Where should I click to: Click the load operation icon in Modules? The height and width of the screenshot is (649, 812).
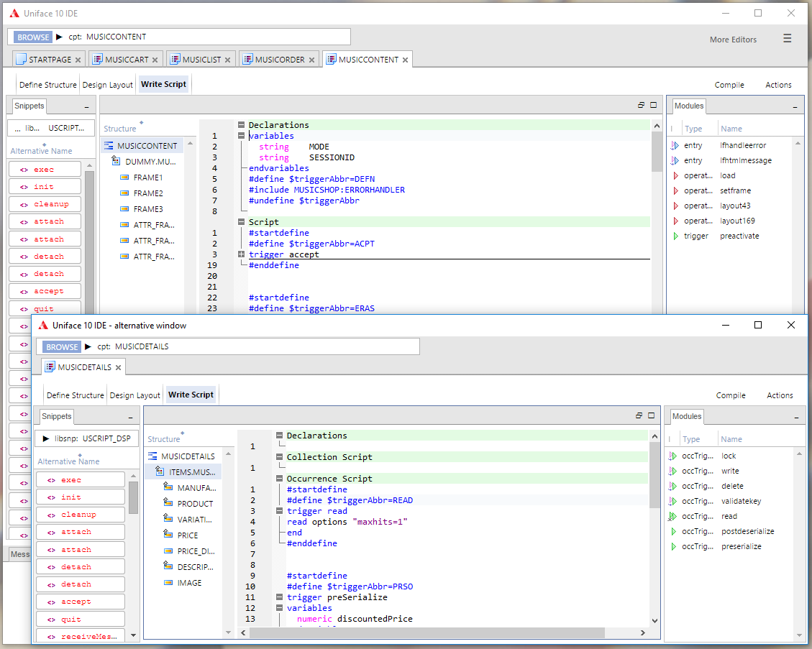675,175
